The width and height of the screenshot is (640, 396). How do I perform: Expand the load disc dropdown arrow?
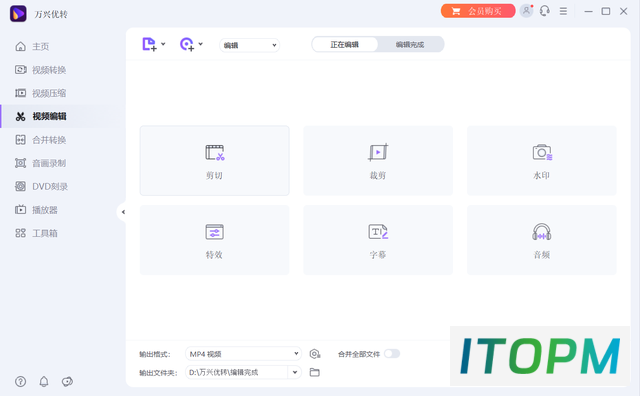(200, 44)
